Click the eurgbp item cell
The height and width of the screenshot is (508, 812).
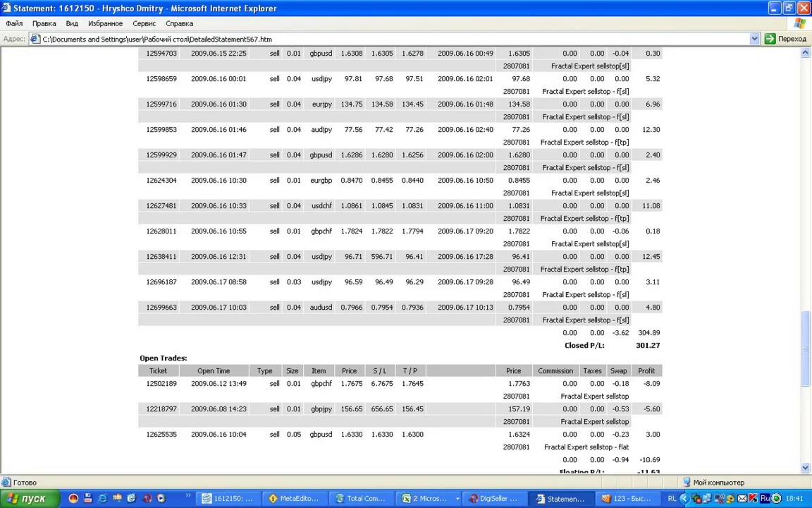pyautogui.click(x=321, y=180)
